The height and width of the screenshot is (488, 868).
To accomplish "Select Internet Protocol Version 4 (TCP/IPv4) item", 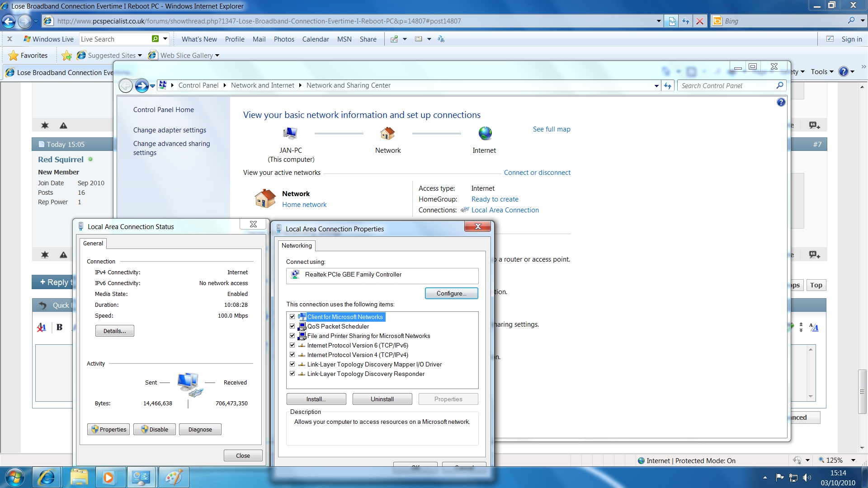I will pos(358,355).
